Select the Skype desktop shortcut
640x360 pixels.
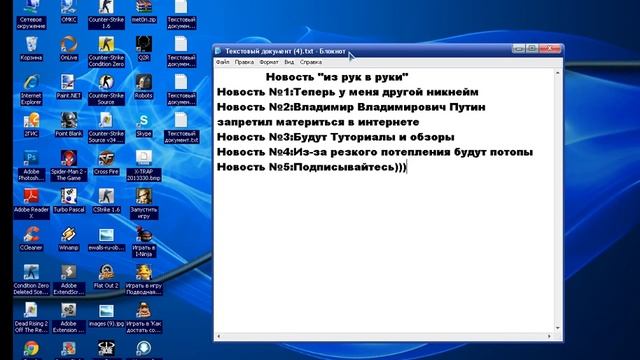[144, 125]
